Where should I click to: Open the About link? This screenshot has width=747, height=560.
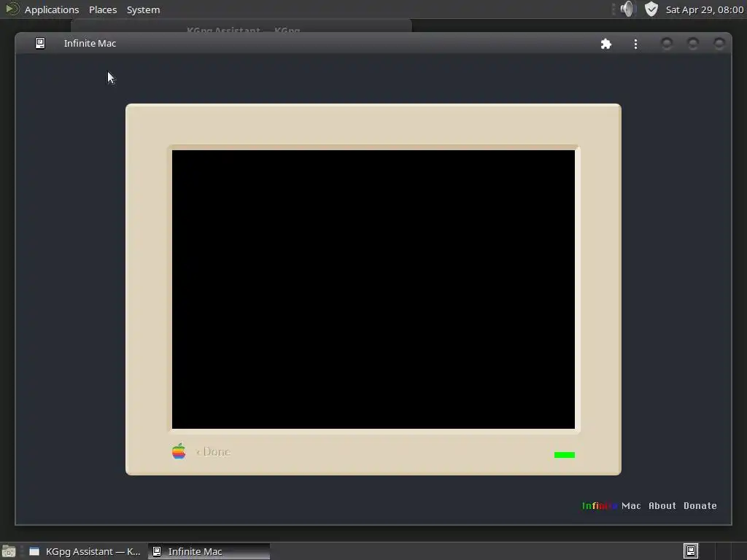tap(662, 506)
